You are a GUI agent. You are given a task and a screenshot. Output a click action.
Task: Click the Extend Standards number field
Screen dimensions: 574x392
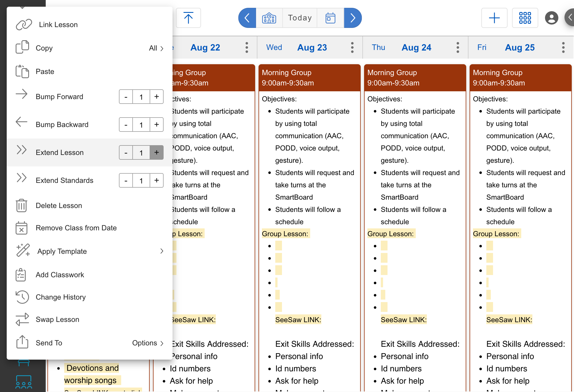pyautogui.click(x=141, y=180)
